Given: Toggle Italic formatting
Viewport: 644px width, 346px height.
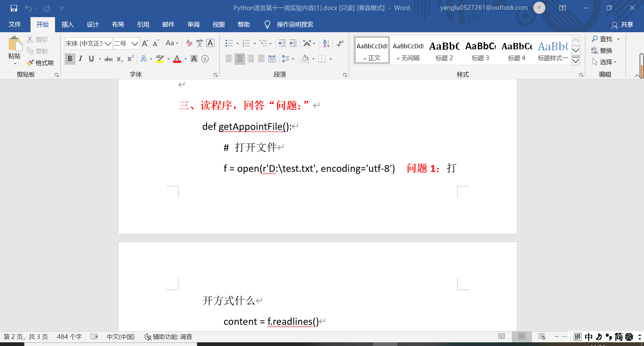Looking at the screenshot, I should pyautogui.click(x=80, y=59).
